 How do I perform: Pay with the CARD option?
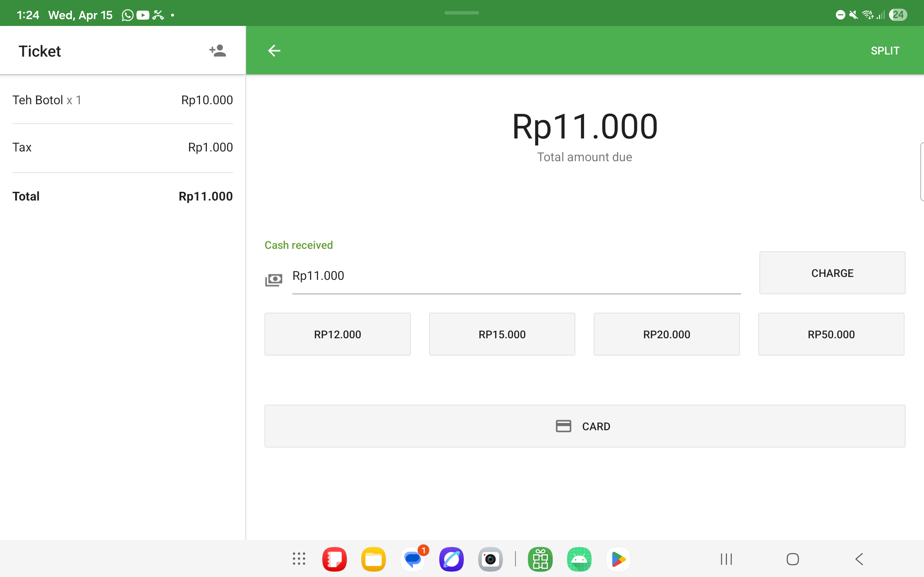pyautogui.click(x=584, y=426)
